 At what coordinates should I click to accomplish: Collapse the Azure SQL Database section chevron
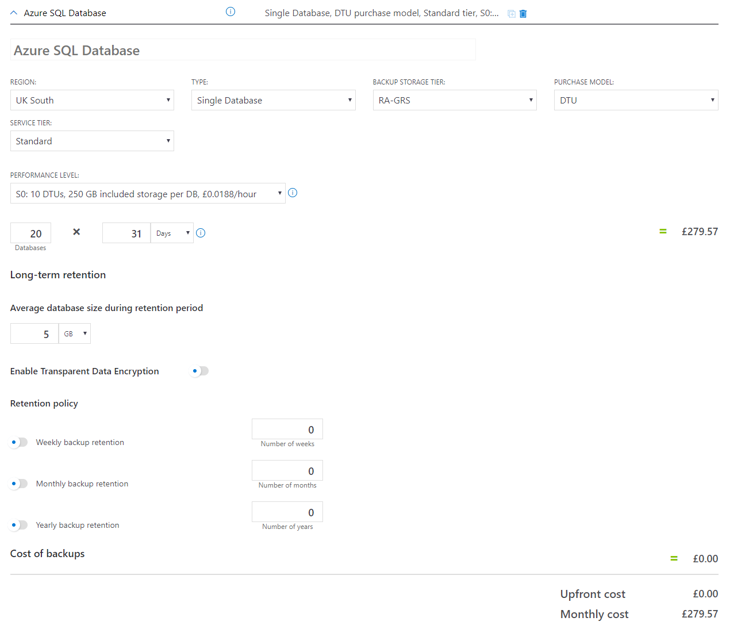(x=14, y=13)
